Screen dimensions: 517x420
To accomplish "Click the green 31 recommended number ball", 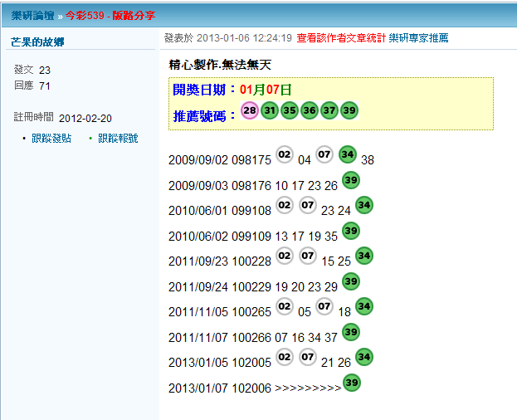I will point(269,111).
